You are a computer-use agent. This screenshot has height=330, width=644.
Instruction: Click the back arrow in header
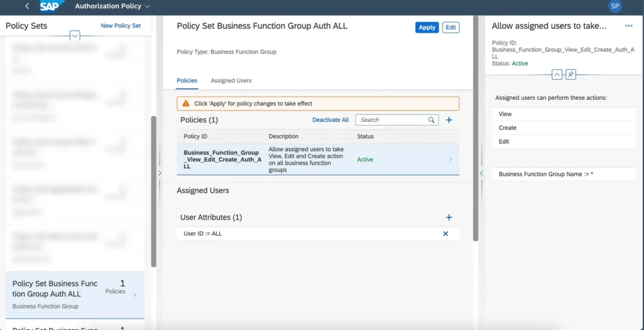tap(27, 6)
